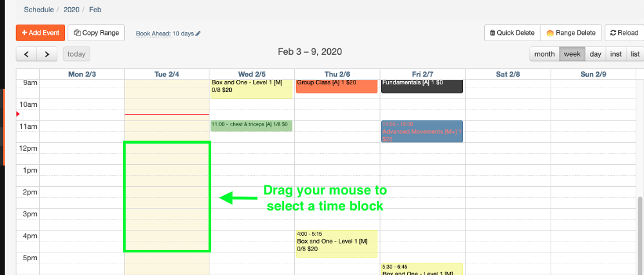Click the pencil icon beside Book Ahead
The height and width of the screenshot is (275, 644).
(x=198, y=33)
